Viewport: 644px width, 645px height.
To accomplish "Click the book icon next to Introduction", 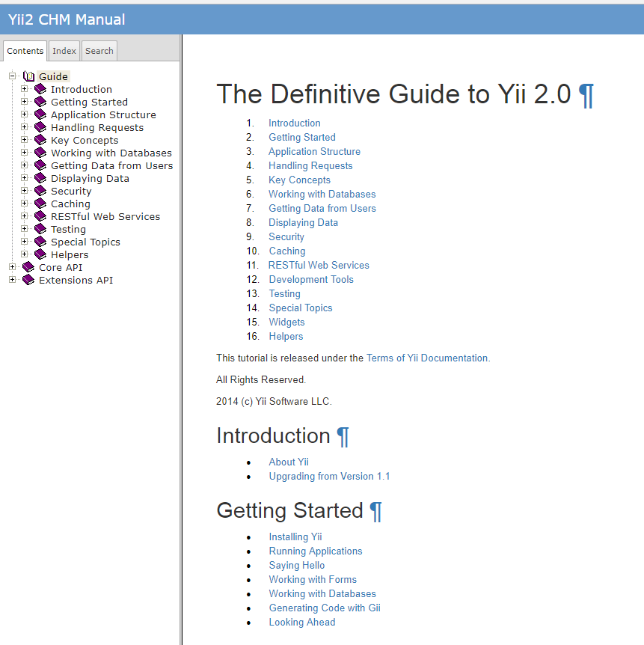I will coord(40,89).
